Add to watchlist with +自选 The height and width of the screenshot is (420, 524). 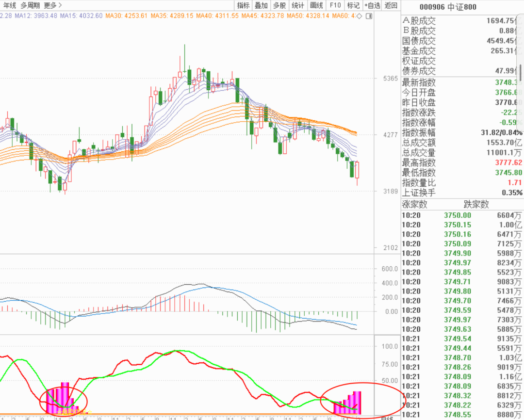[x=372, y=5]
